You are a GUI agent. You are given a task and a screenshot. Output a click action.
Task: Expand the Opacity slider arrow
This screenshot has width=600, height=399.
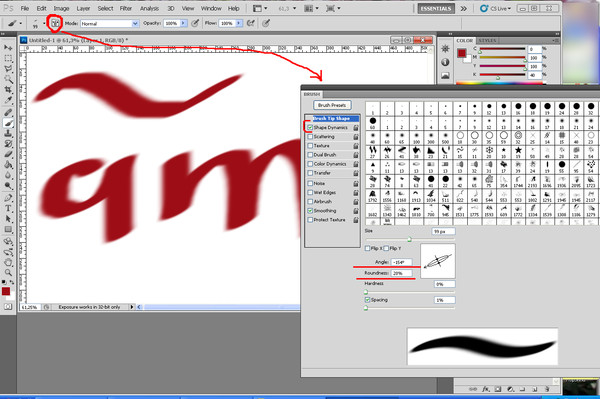coord(183,23)
